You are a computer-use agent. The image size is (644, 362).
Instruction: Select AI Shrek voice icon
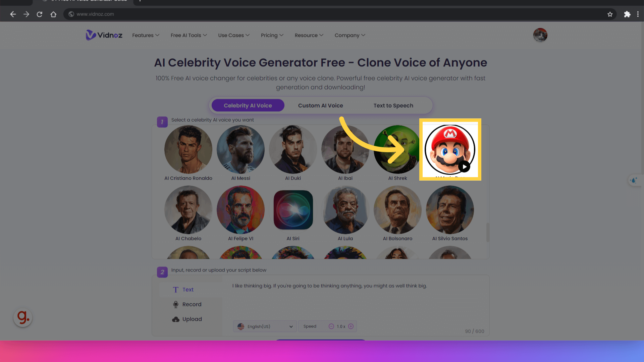click(x=397, y=149)
